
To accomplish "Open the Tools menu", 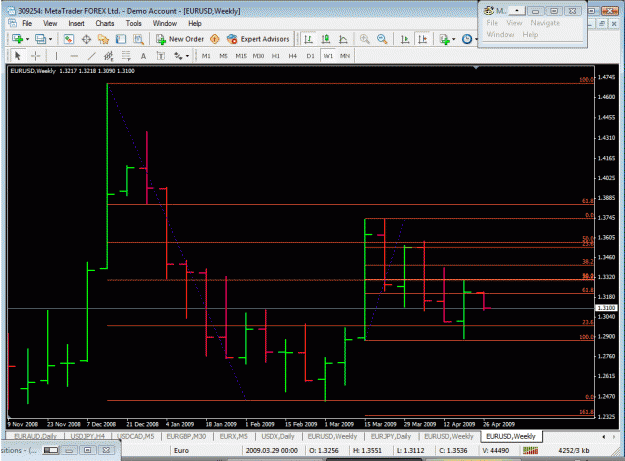I will pyautogui.click(x=134, y=24).
